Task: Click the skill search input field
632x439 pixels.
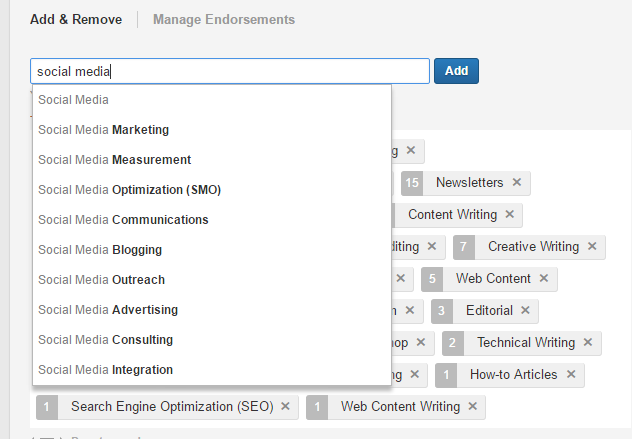Action: point(229,71)
